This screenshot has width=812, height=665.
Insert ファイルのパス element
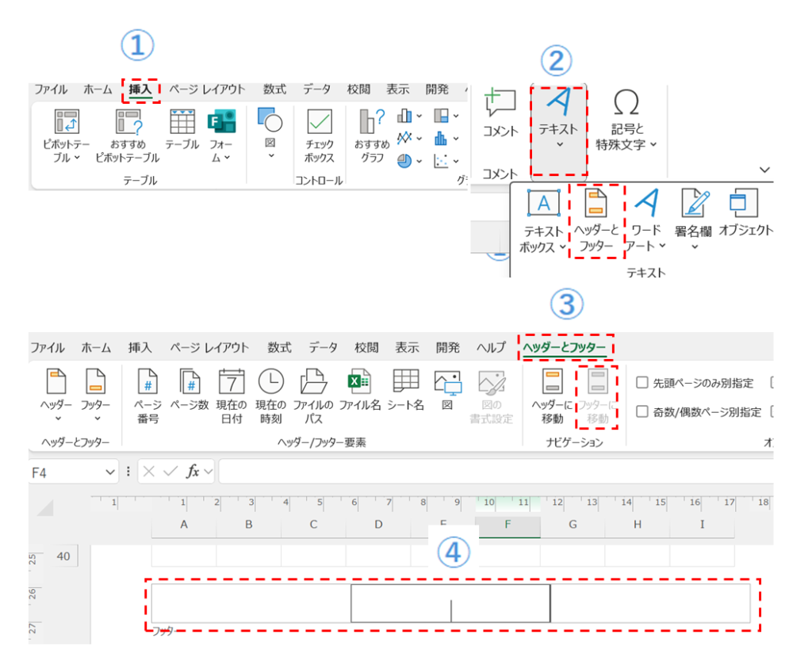(315, 397)
